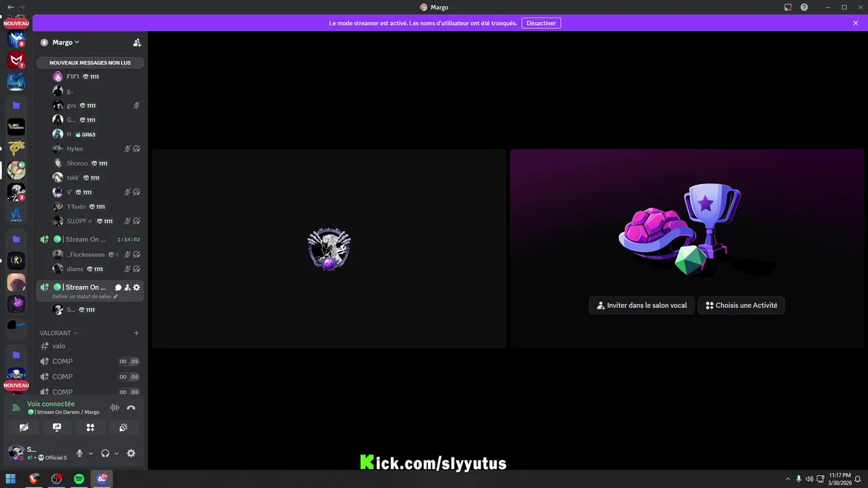Open the RC folders server icon
The height and width of the screenshot is (488, 868).
tap(16, 127)
